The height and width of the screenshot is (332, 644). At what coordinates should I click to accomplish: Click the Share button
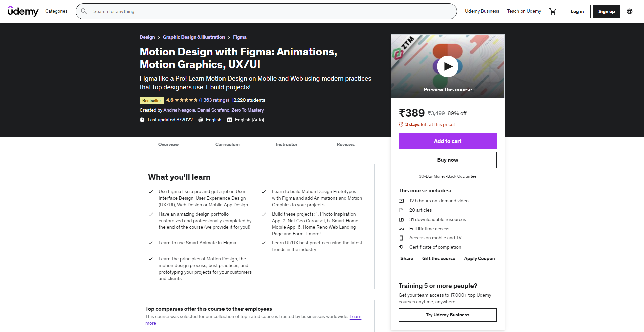pos(407,259)
